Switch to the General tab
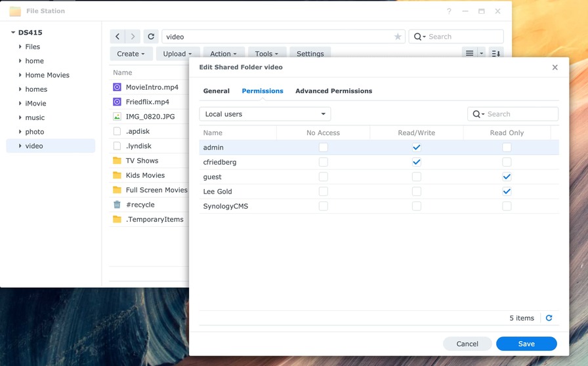This screenshot has height=366, width=588. [x=217, y=91]
